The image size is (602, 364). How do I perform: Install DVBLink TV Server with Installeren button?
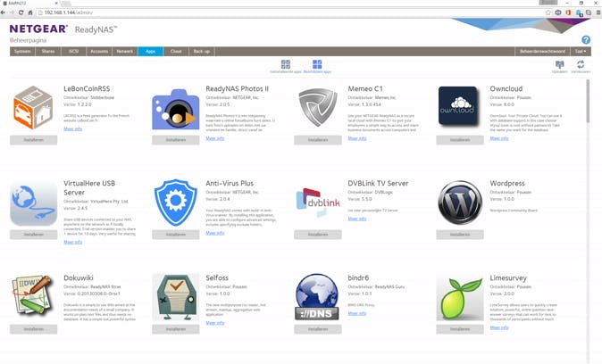pos(318,235)
